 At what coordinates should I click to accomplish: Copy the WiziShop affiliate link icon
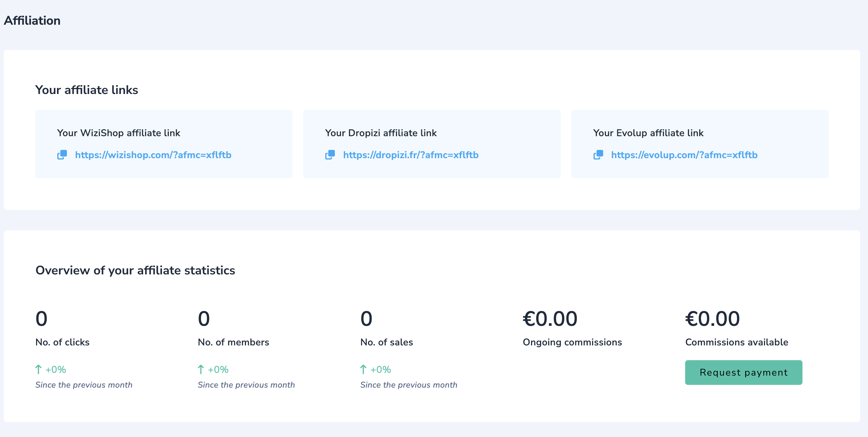tap(62, 155)
